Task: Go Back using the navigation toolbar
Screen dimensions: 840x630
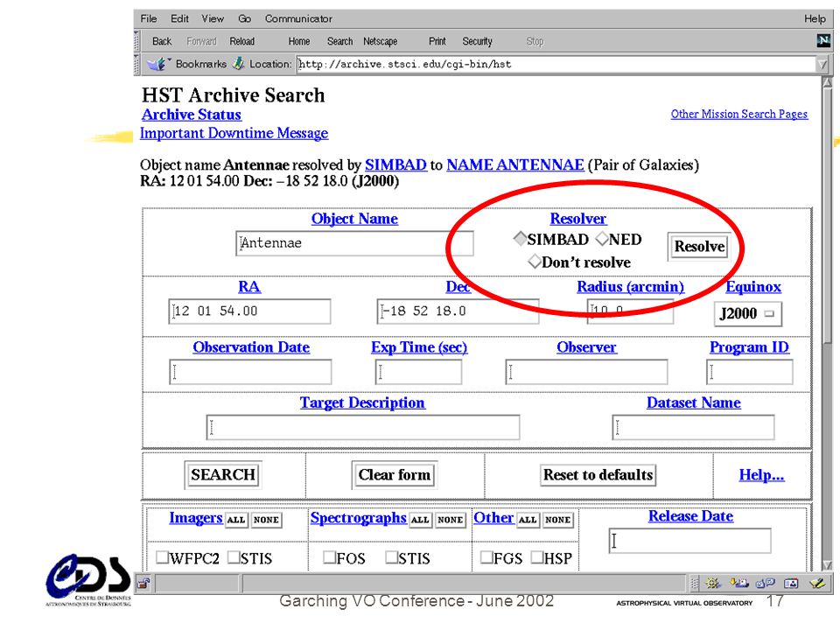Action: point(162,41)
